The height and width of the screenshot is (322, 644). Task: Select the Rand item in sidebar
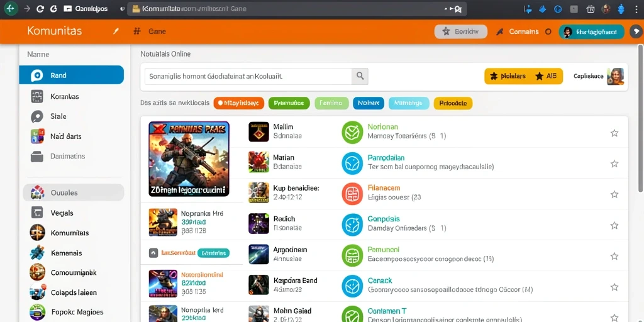(72, 75)
